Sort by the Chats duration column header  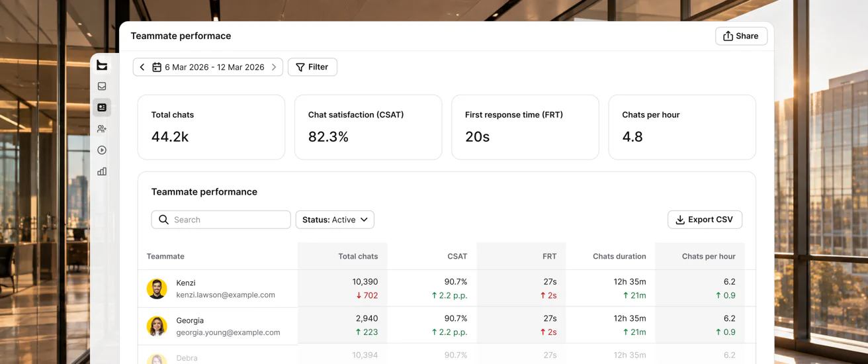pos(619,256)
